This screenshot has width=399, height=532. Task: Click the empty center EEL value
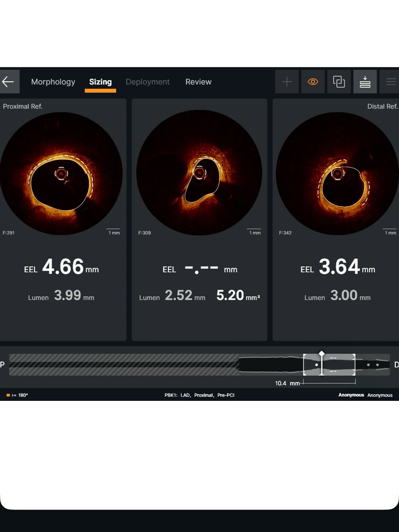(x=200, y=269)
